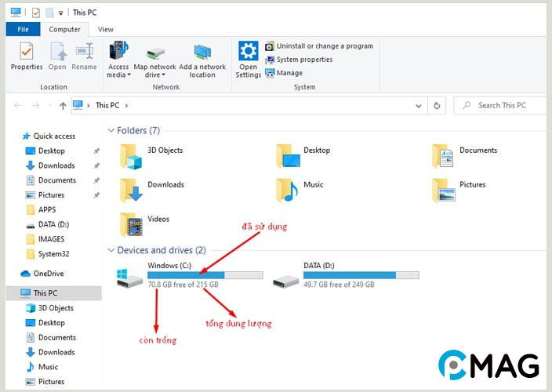552x392 pixels.
Task: Click the chevron after This PC in address bar
Action: pos(126,106)
